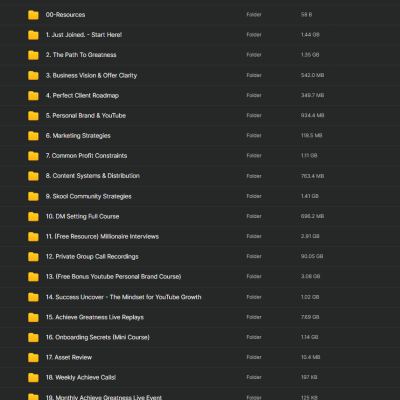This screenshot has height=400, width=400.
Task: Open '8. Content Systems & Distribution' name
Action: 93,176
